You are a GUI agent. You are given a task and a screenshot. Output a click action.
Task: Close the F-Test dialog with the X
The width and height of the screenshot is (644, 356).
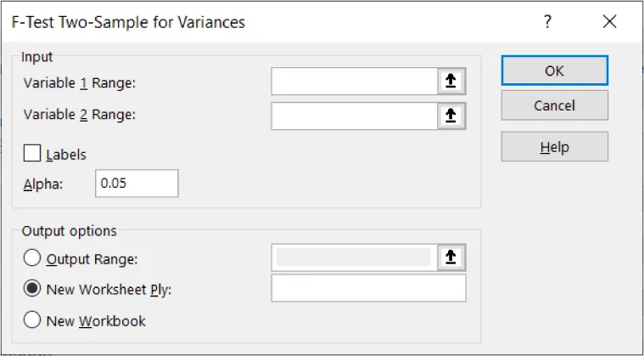(x=609, y=23)
